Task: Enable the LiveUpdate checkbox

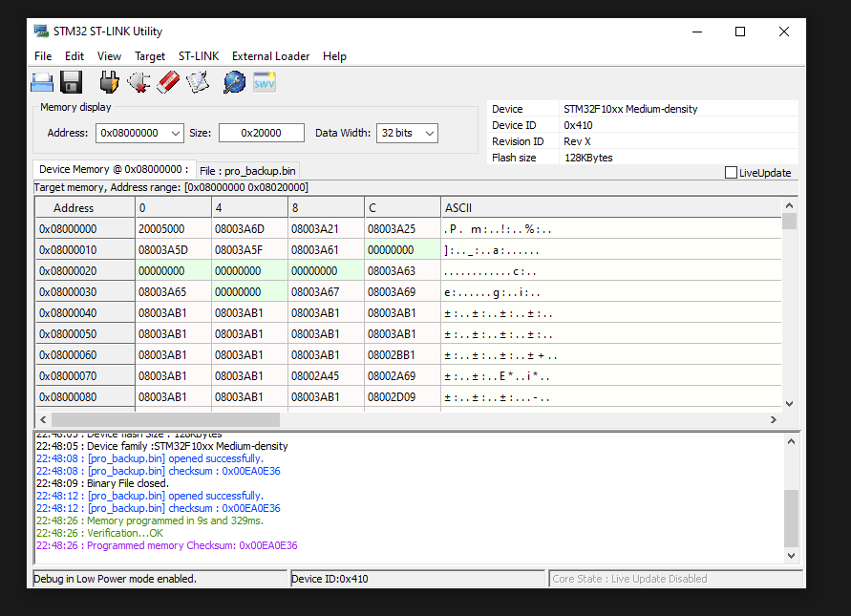Action: point(731,173)
